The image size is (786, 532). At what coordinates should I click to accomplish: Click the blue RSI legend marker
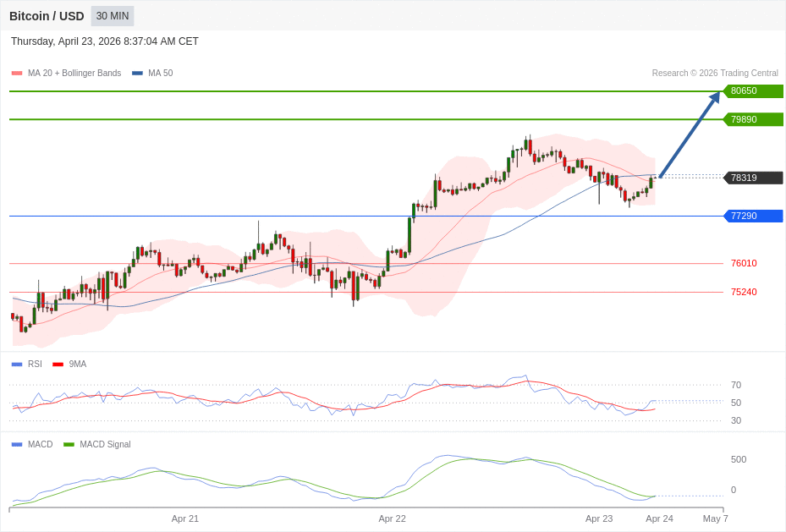point(17,365)
